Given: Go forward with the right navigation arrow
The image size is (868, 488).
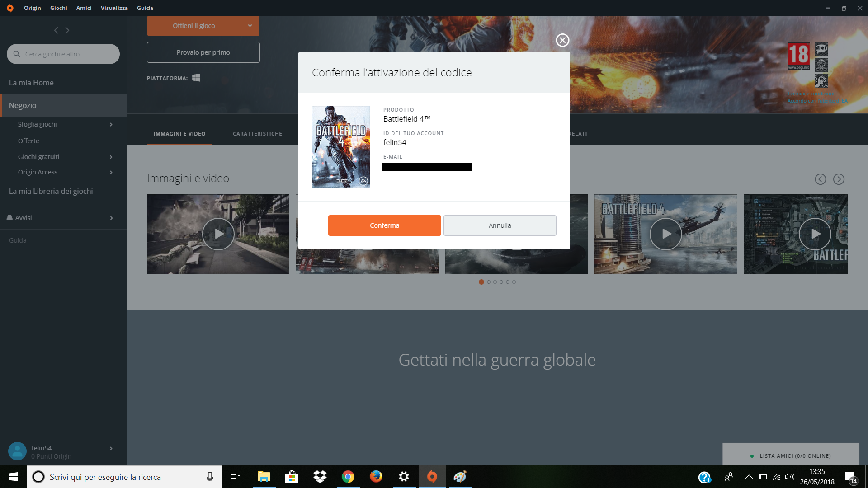Looking at the screenshot, I should click(67, 30).
